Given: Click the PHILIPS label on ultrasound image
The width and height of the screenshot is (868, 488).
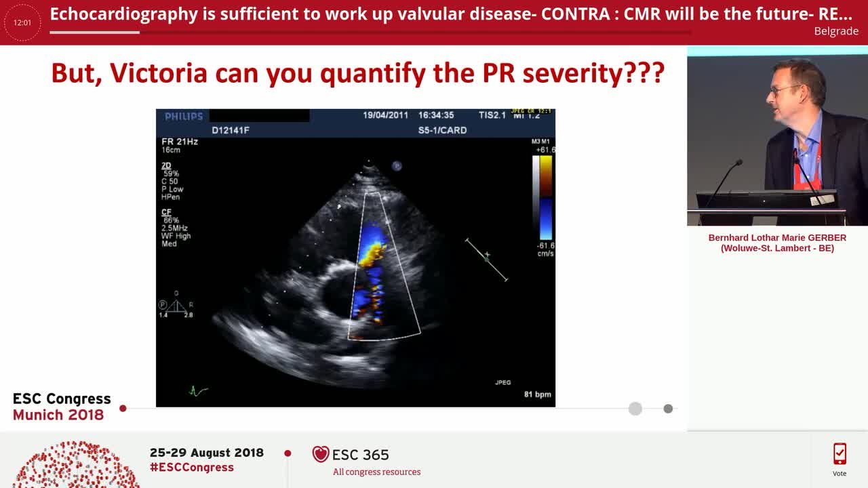Looking at the screenshot, I should click(184, 116).
